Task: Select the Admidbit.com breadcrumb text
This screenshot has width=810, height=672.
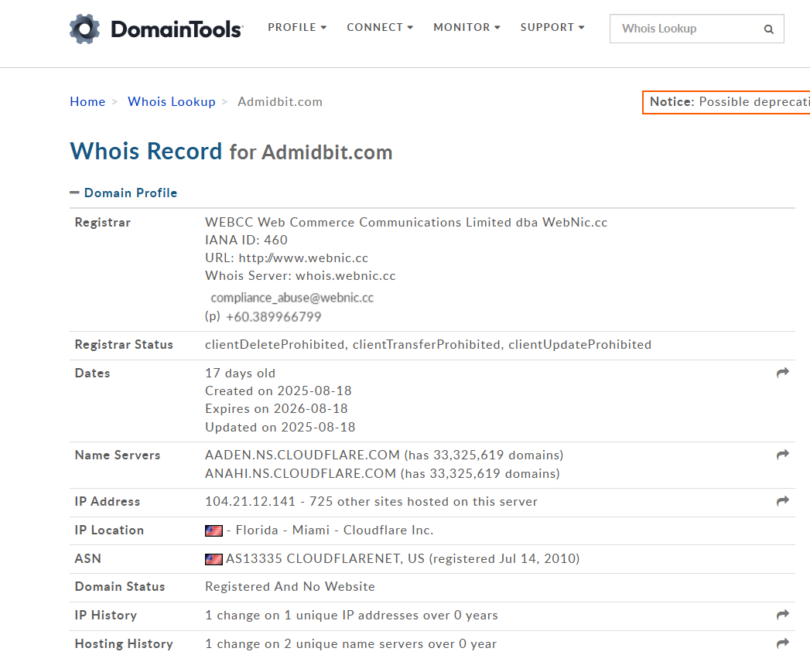Action: point(280,101)
